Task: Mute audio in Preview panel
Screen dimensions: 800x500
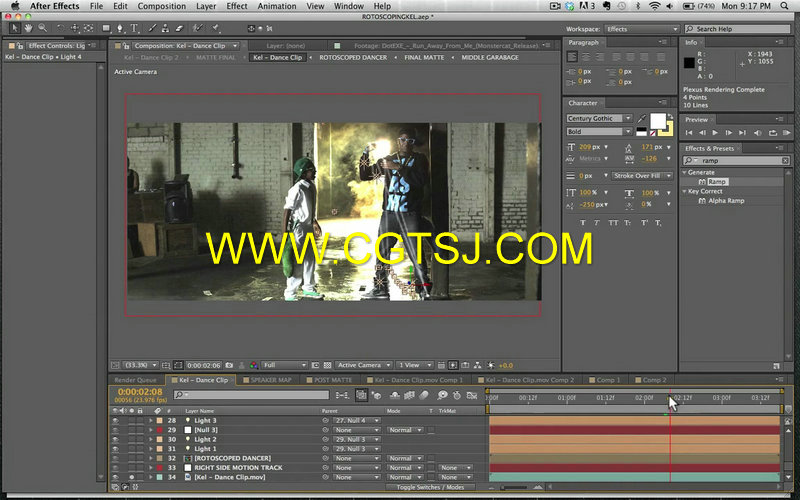Action: [x=758, y=133]
